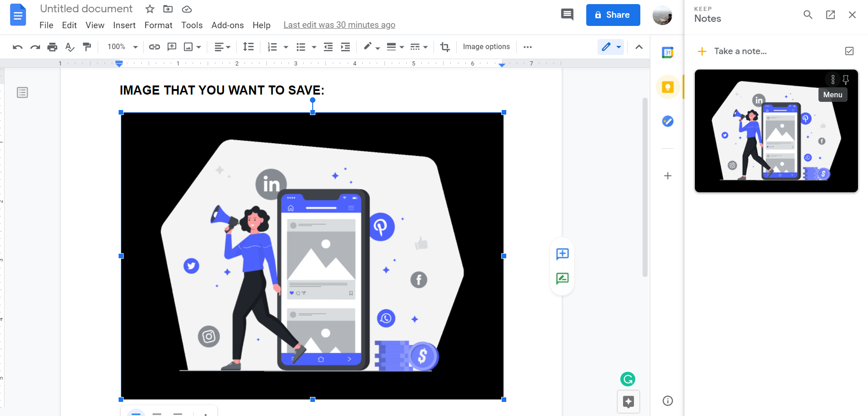Open the Format menu
This screenshot has height=416, width=868.
coord(159,25)
